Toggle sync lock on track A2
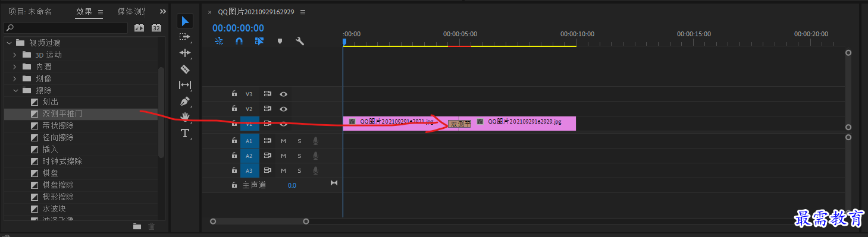Screen dimensions: 868x237 pos(268,156)
